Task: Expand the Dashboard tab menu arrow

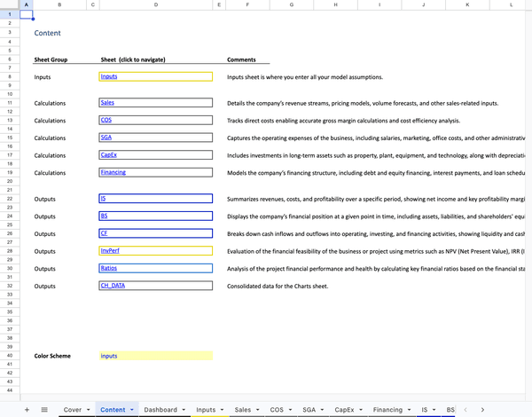Action: point(184,410)
